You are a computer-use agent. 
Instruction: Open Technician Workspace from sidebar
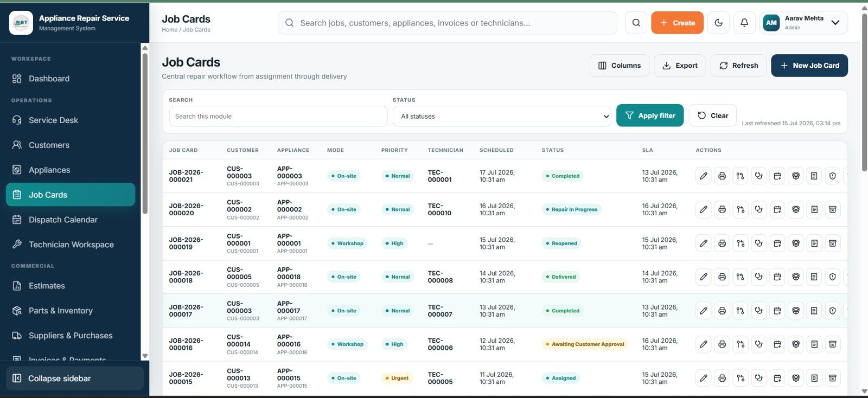pos(71,245)
